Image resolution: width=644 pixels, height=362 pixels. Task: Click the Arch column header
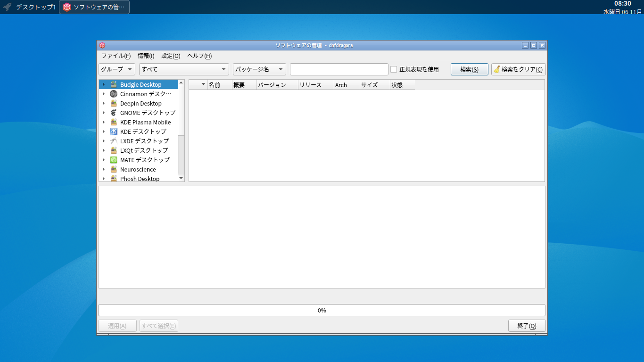pyautogui.click(x=347, y=85)
